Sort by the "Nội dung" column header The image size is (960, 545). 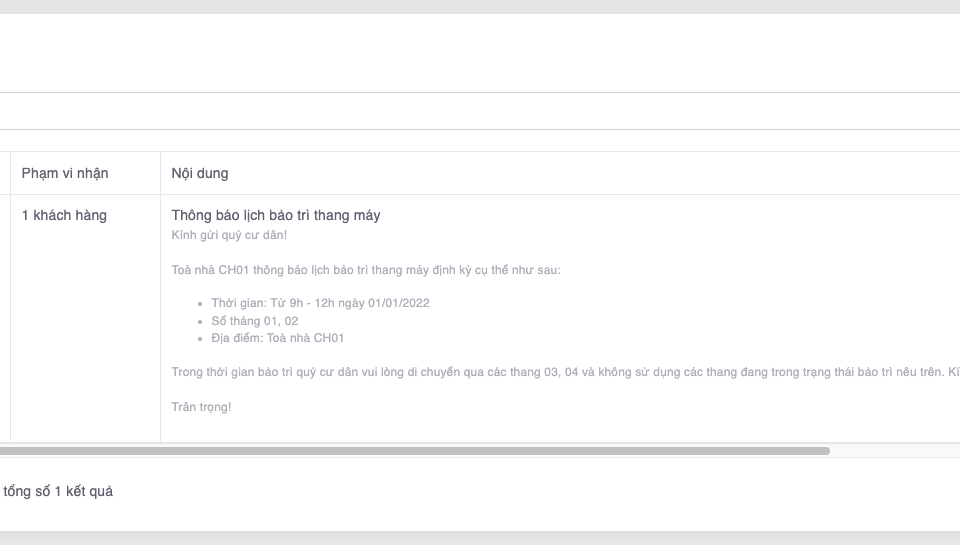200,173
